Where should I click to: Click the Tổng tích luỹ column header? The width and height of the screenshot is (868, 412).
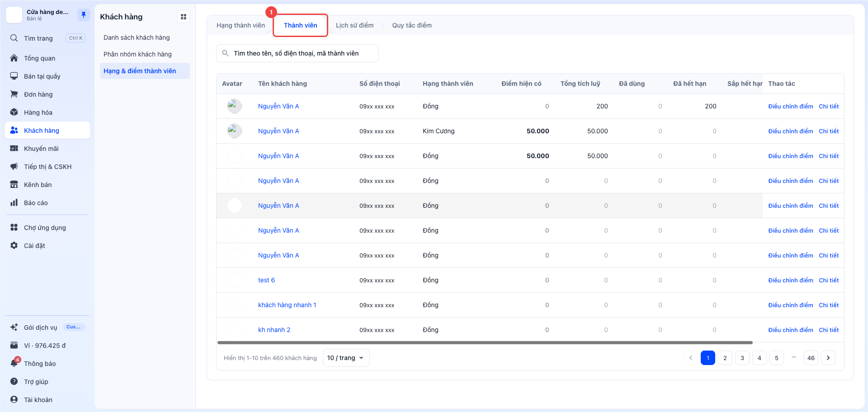pyautogui.click(x=580, y=84)
